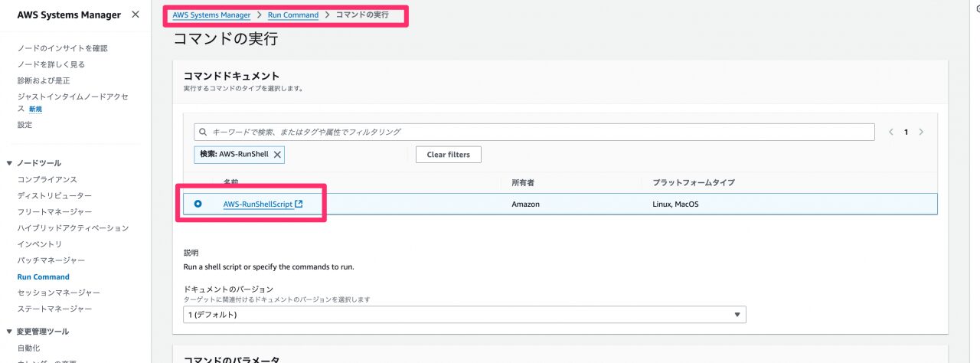Open セッションマネージャー in sidebar
Viewport: 980px width, 363px height.
click(59, 293)
